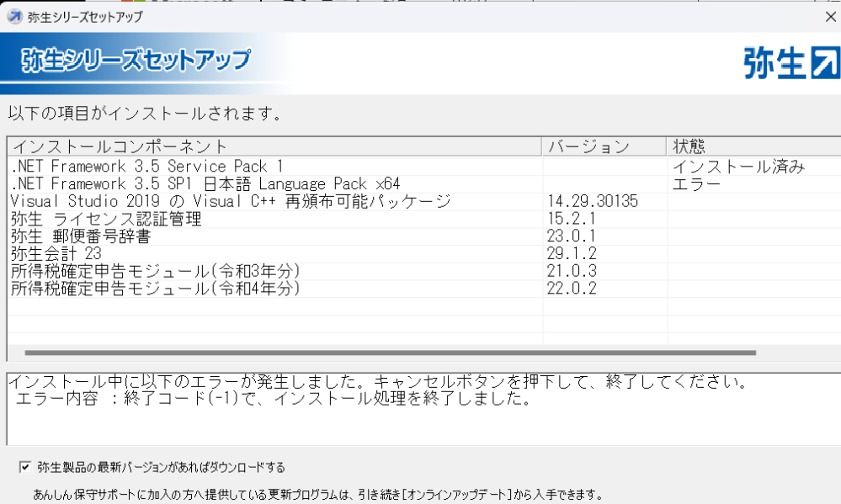
Task: Select the Visual Studio 2019 の Visual C++ 再頒布可能パッケージ row
Action: (x=424, y=202)
